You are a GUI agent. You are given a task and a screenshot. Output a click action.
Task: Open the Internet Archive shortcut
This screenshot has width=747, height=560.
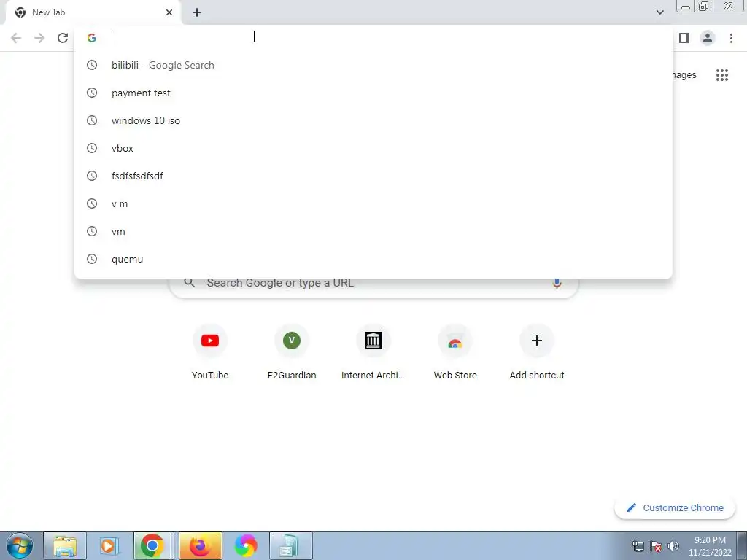[373, 352]
